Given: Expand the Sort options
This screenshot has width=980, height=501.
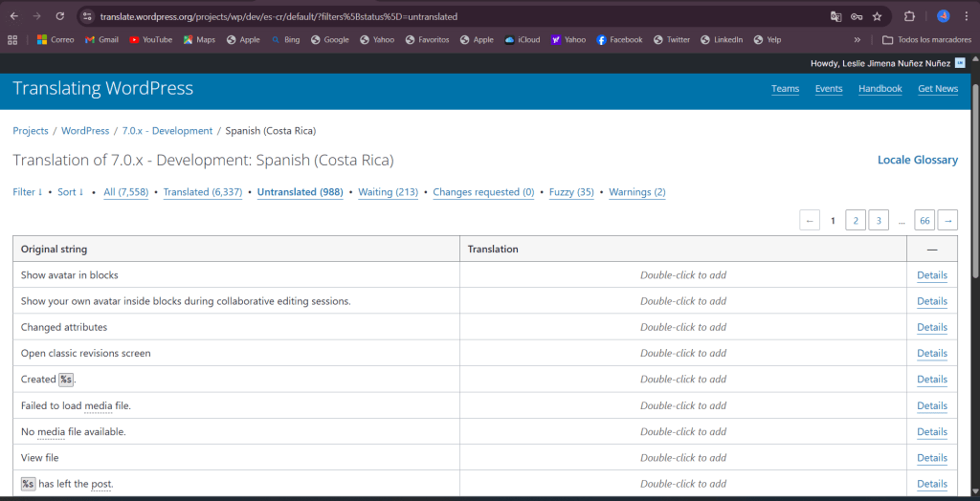Looking at the screenshot, I should (x=71, y=192).
